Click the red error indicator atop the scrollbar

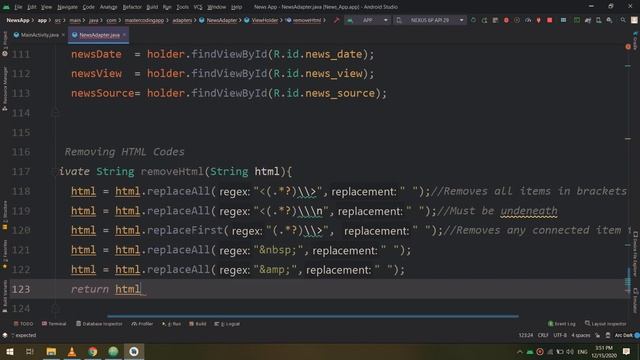(x=628, y=47)
